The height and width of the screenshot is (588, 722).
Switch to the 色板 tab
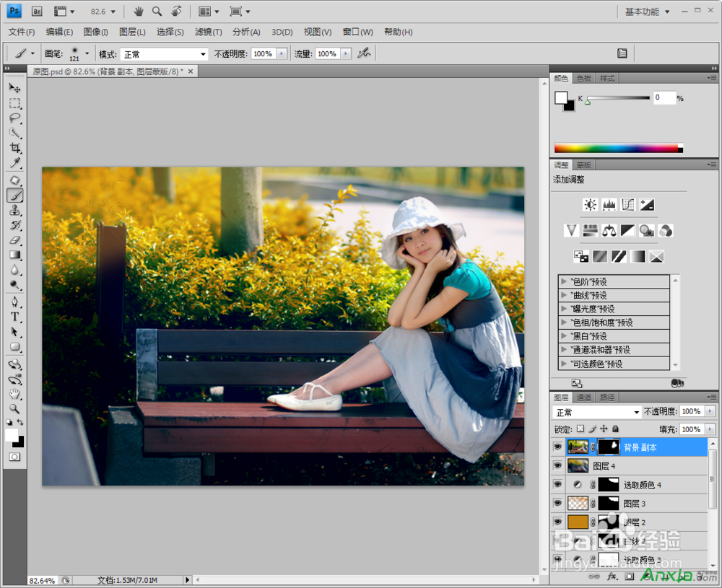584,78
